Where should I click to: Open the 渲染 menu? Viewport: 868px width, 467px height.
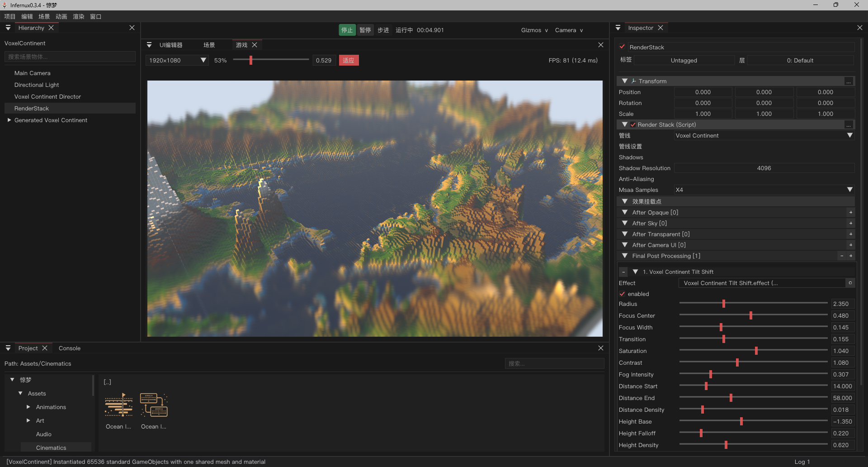(79, 17)
